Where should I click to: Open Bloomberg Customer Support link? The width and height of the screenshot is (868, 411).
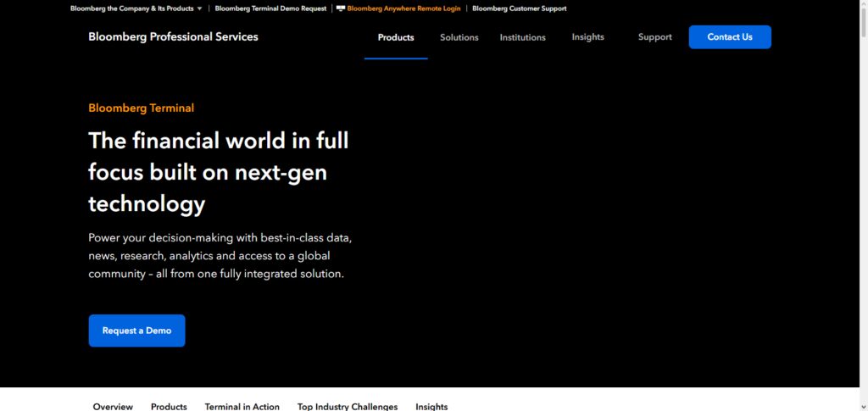coord(520,8)
